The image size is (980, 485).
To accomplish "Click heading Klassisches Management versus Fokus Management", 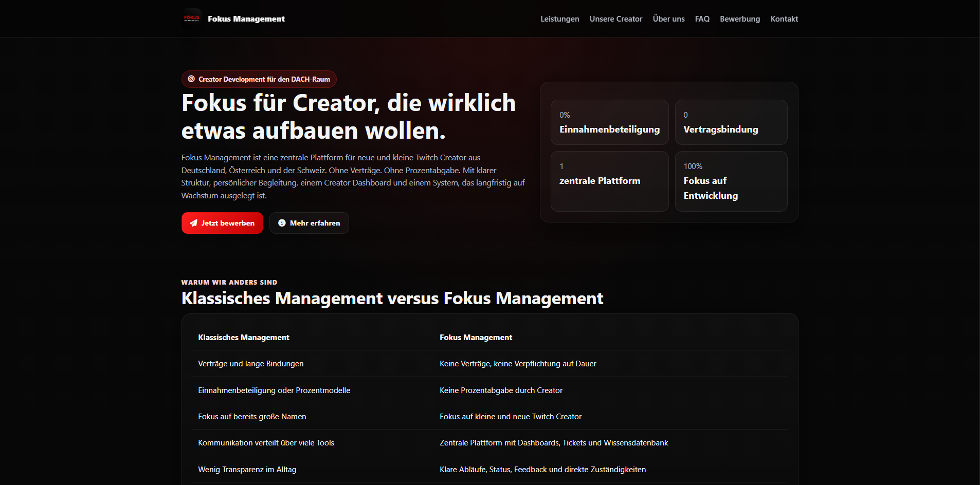I will [392, 298].
